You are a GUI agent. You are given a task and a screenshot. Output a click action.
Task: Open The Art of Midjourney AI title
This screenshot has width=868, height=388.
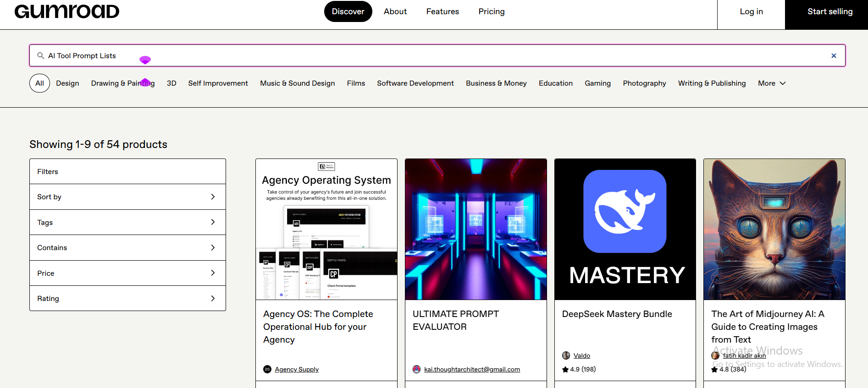click(768, 327)
